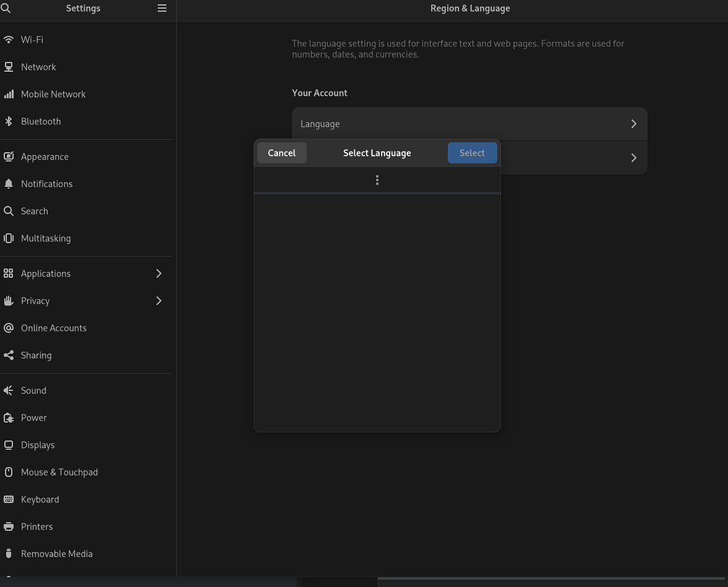This screenshot has width=728, height=587.
Task: Confirm with the Select button
Action: (472, 152)
